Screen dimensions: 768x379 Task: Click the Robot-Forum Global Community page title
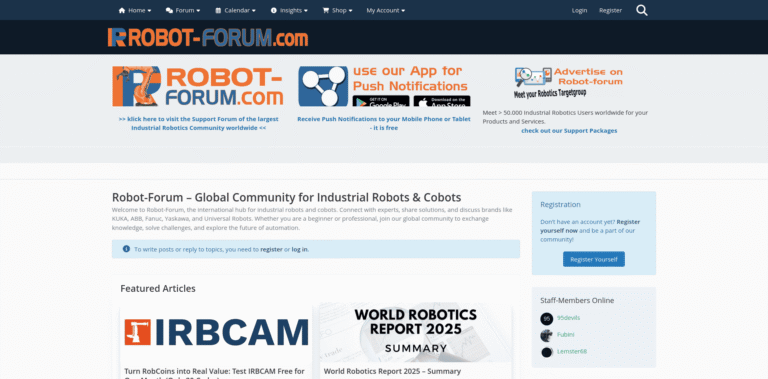[x=287, y=197]
